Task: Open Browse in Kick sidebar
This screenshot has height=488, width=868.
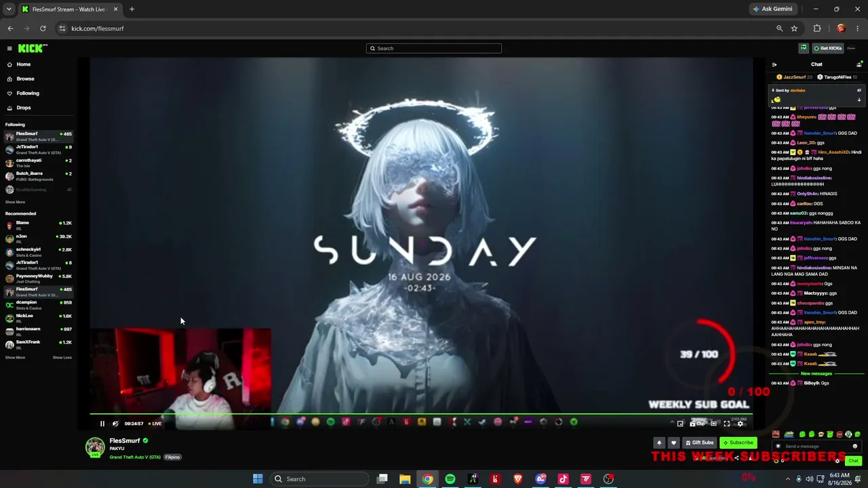Action: coord(40,79)
